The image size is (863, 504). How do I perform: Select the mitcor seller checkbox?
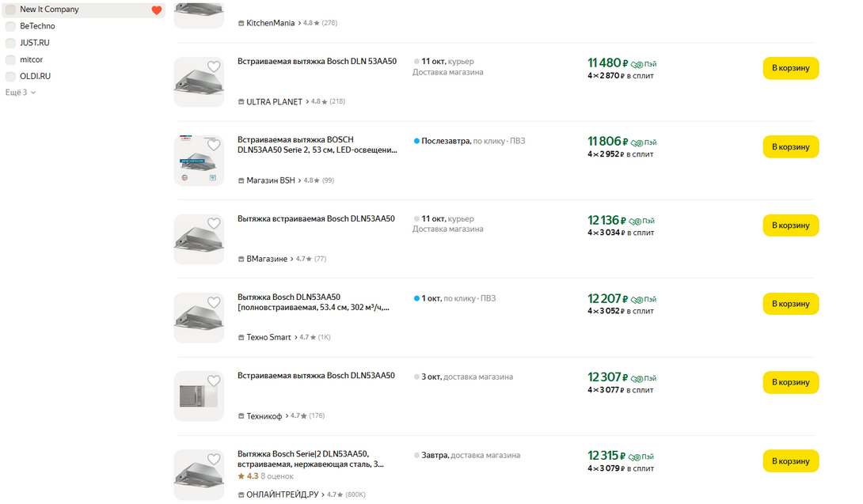10,59
